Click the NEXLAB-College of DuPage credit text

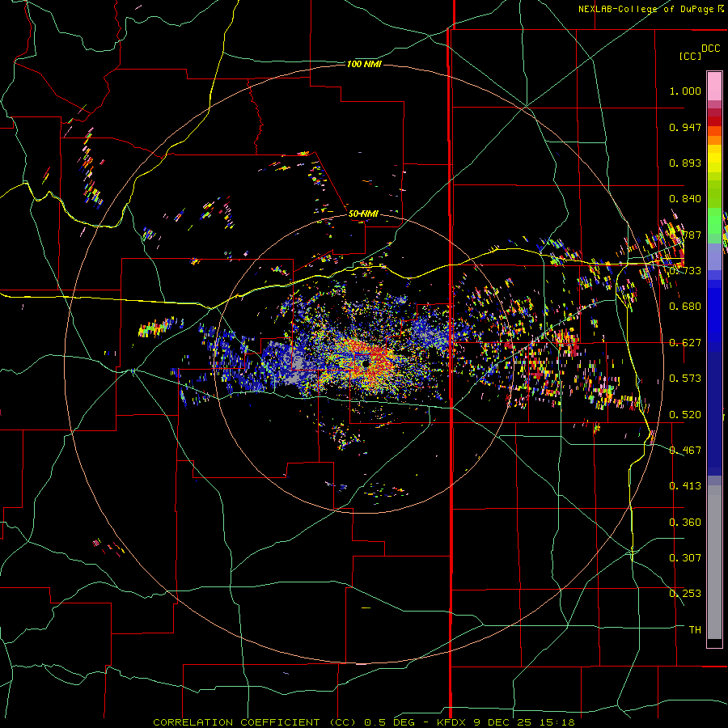[646, 9]
